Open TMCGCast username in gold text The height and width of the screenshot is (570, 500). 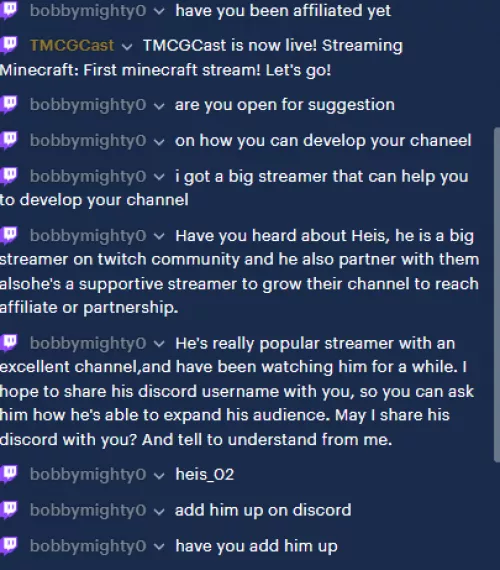[72, 45]
